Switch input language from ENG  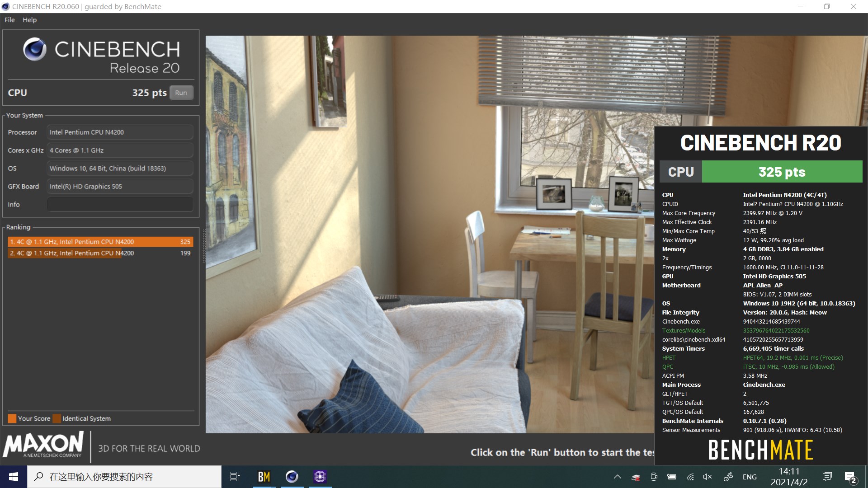[x=750, y=477]
